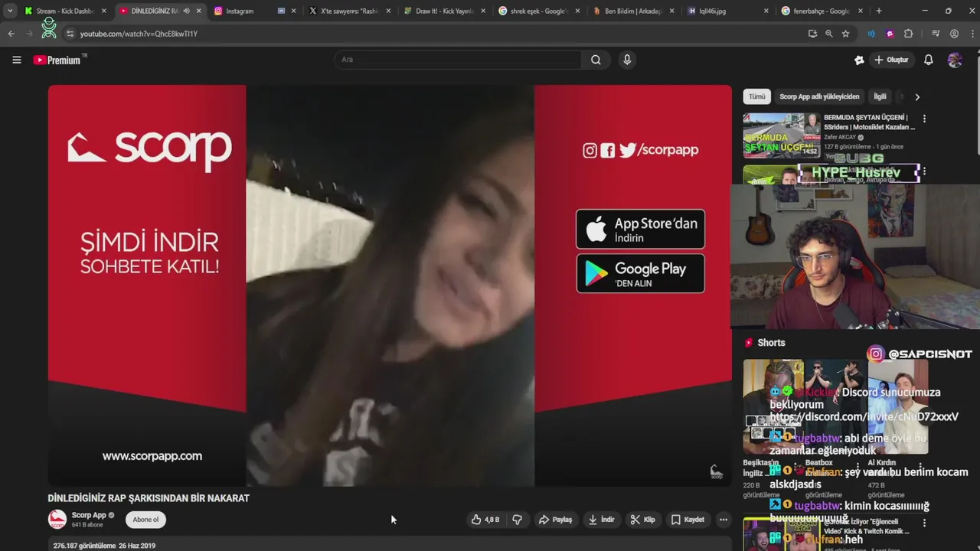Screen dimensions: 980x551
Task: Open the Oluştur create button
Action: pyautogui.click(x=890, y=60)
